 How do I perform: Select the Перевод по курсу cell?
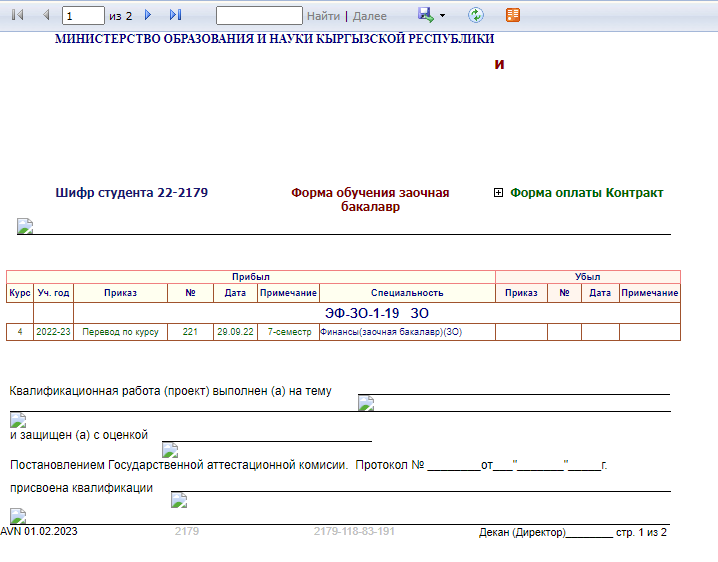[120, 332]
